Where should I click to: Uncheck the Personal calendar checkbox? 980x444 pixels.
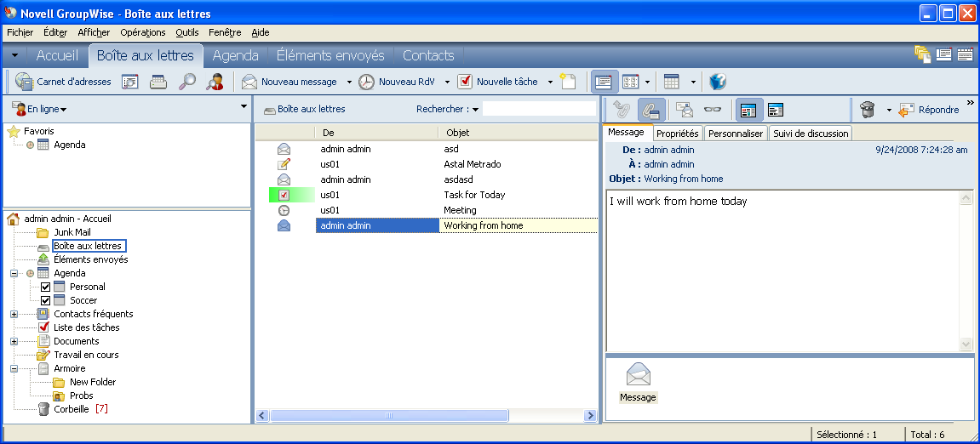click(45, 287)
